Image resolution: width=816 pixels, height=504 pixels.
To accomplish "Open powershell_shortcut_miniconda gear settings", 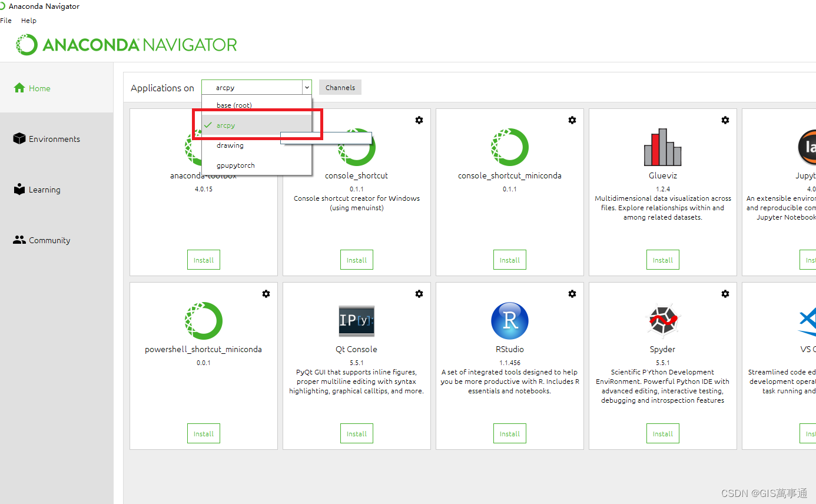I will click(266, 294).
